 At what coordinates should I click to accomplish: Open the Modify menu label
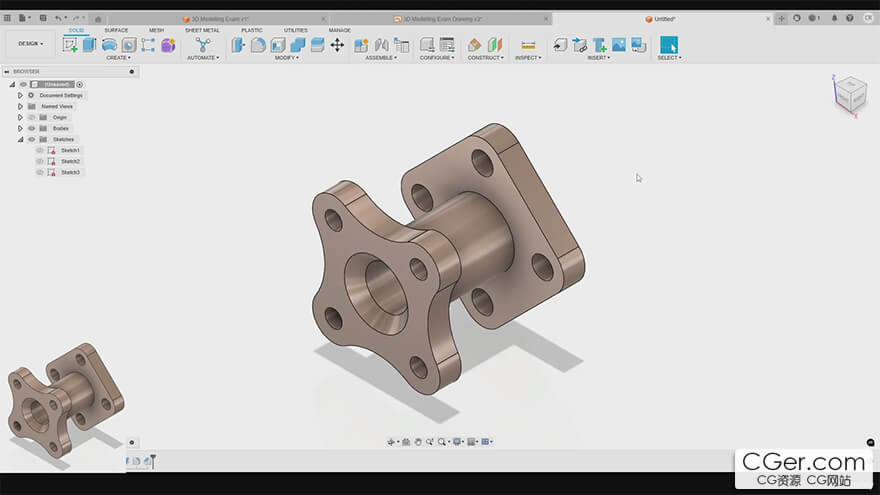coord(287,58)
